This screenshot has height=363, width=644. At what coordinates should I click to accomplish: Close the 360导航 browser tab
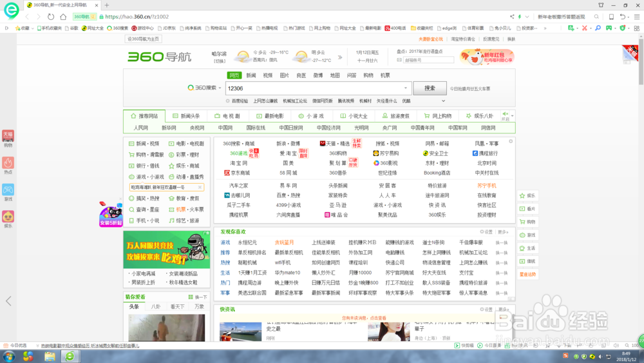pos(97,5)
